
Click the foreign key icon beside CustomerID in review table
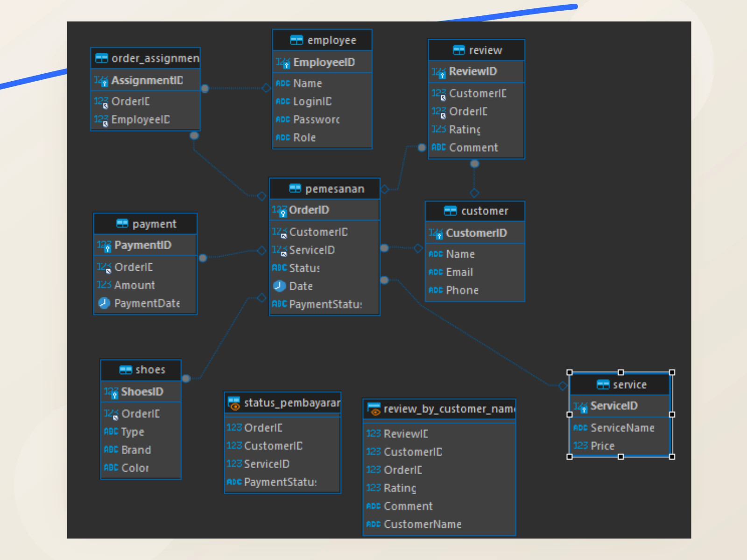pyautogui.click(x=439, y=94)
